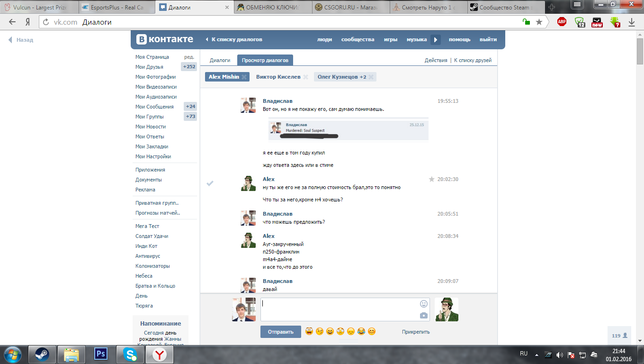Click the green open-padlock icon in address bar
Screen dimensions: 644x364
(526, 22)
